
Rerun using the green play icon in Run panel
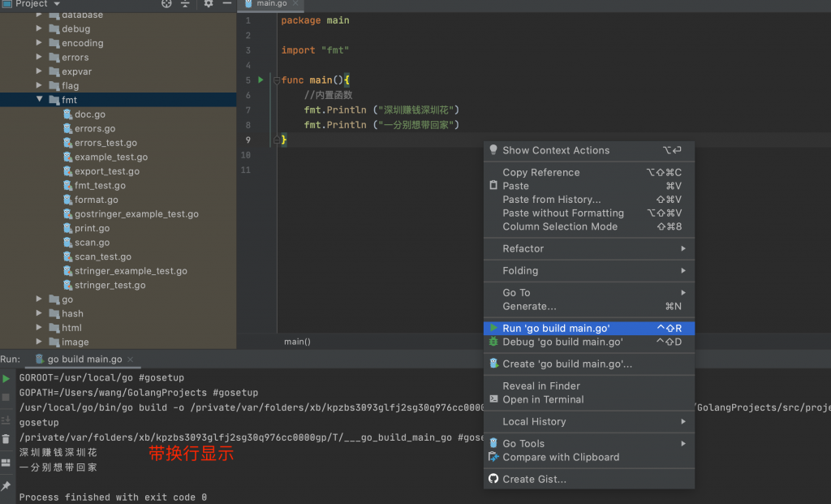(6, 378)
